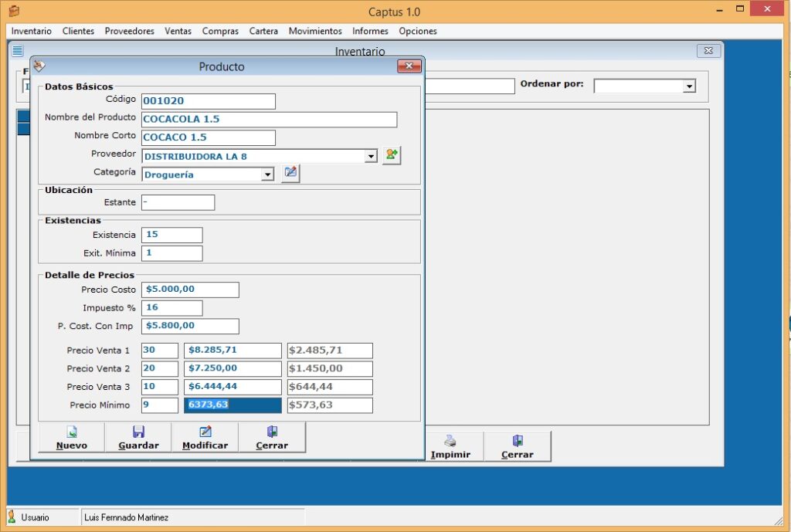Expand the Categoría dropdown
791x532 pixels.
coord(267,175)
